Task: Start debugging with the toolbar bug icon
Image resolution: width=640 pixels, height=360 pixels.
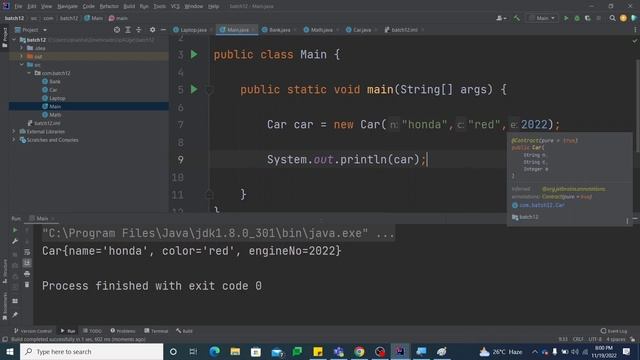Action: click(577, 18)
